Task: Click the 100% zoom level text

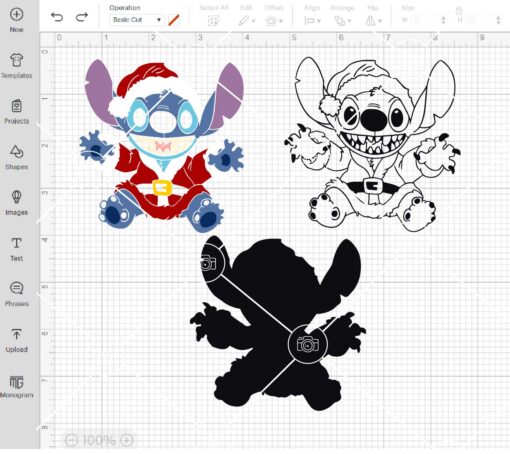Action: (99, 440)
